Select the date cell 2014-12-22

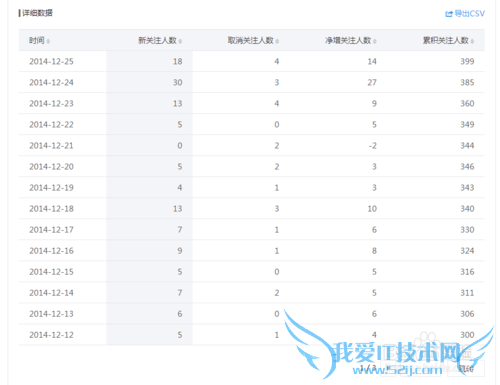51,125
